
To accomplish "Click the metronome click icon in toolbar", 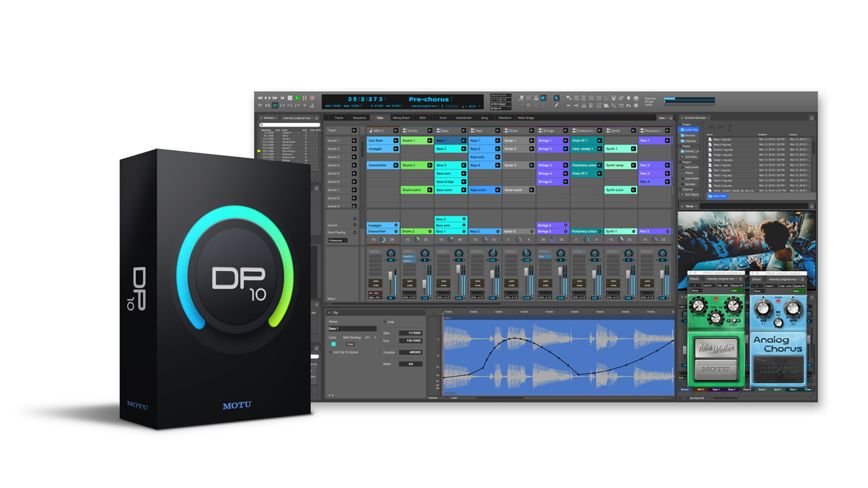I will tap(536, 98).
